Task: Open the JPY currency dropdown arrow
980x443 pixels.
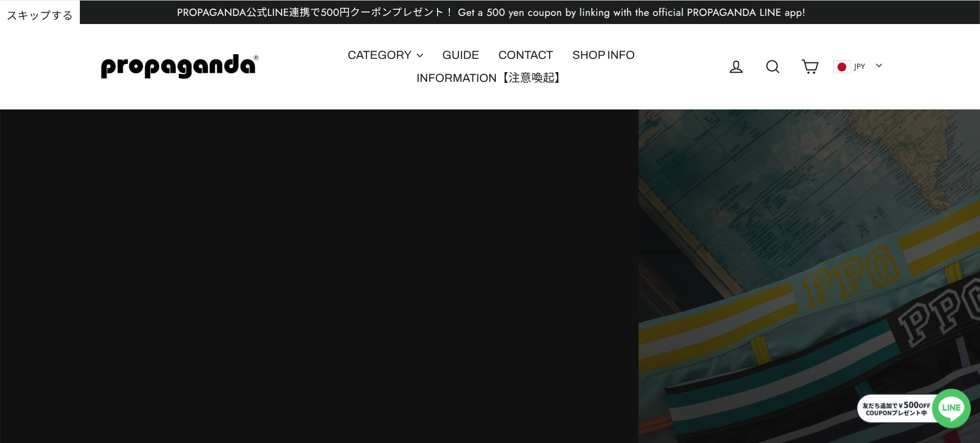Action: (879, 65)
